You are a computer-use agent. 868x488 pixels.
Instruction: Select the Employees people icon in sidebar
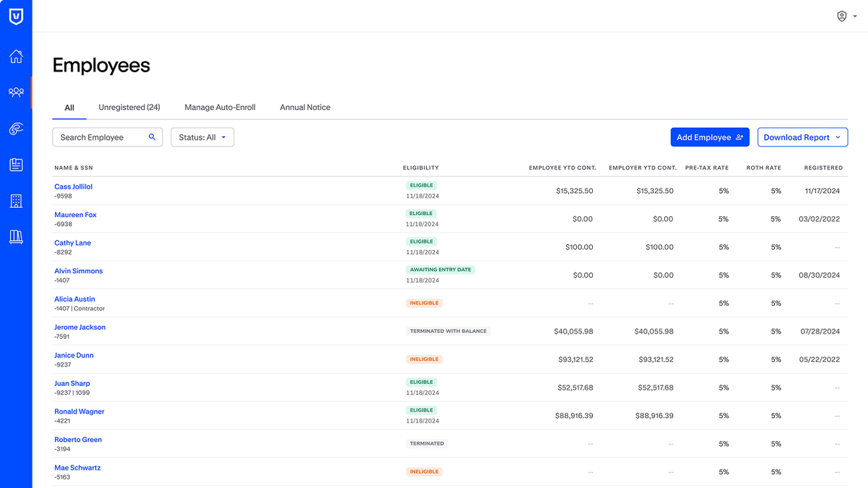pyautogui.click(x=16, y=92)
